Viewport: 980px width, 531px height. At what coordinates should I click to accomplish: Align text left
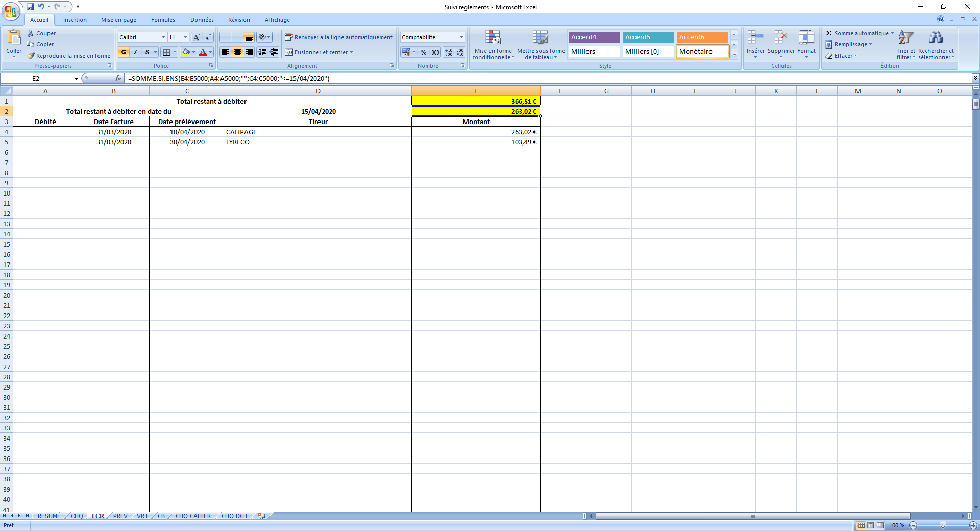tap(225, 52)
